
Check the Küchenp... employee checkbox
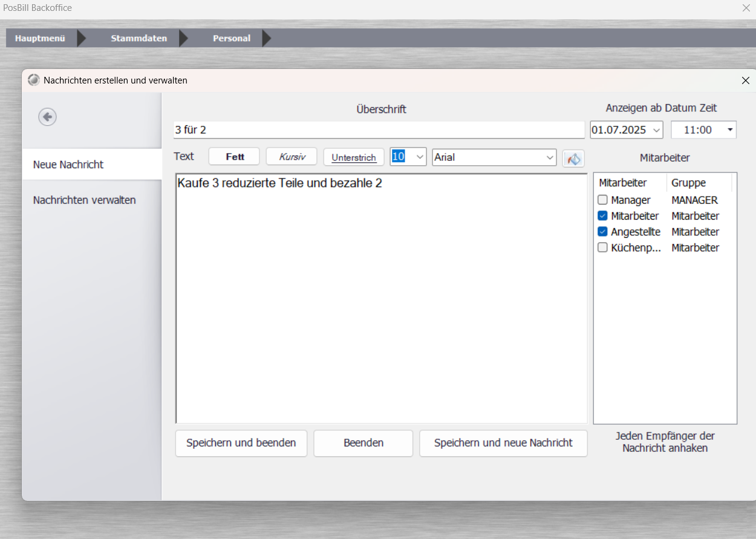click(x=602, y=247)
